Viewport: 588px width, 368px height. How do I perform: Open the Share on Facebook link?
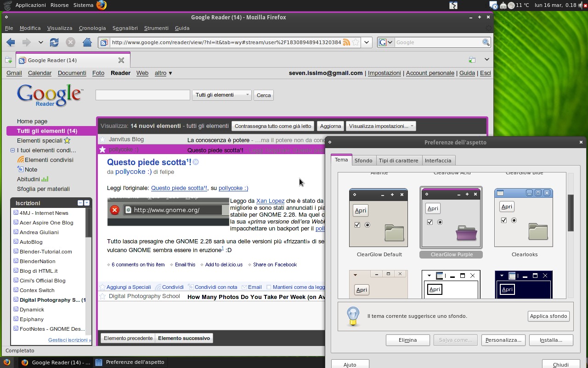pos(275,264)
